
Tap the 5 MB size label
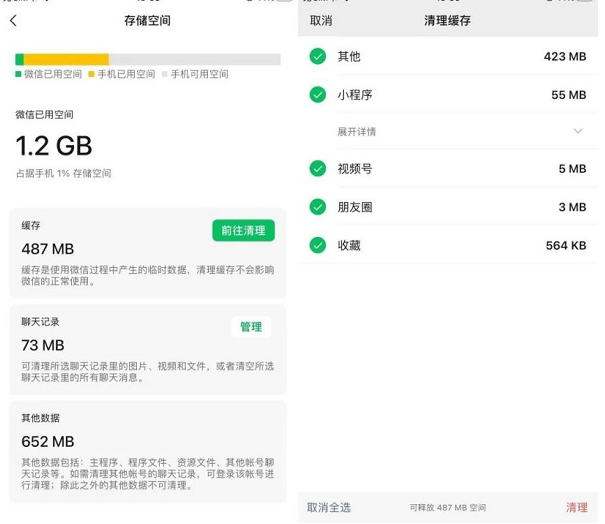point(572,168)
